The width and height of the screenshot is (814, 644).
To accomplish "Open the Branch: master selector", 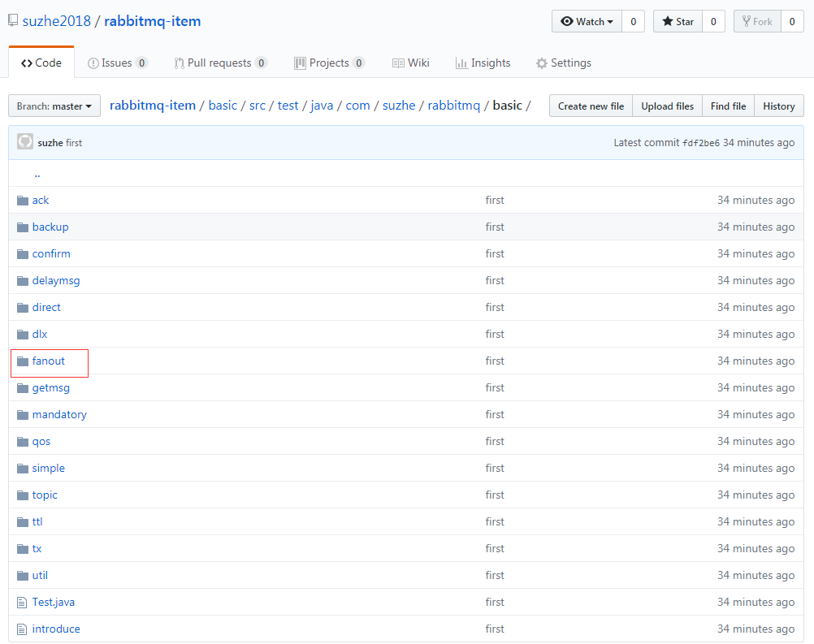I will click(x=54, y=106).
